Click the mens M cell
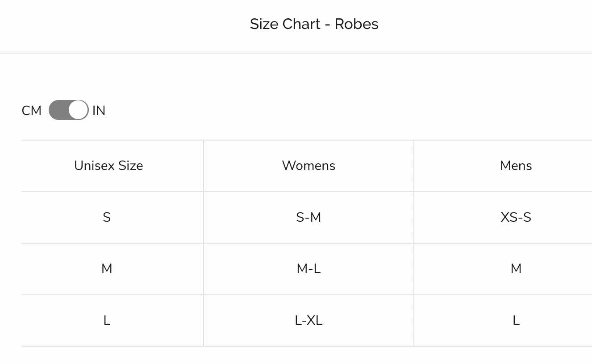The height and width of the screenshot is (364, 592). [x=516, y=269]
